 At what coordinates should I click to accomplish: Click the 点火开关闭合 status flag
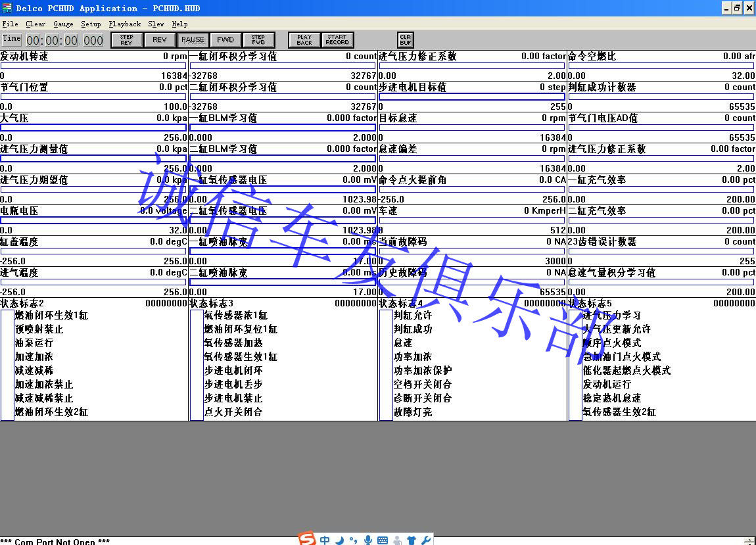[233, 412]
